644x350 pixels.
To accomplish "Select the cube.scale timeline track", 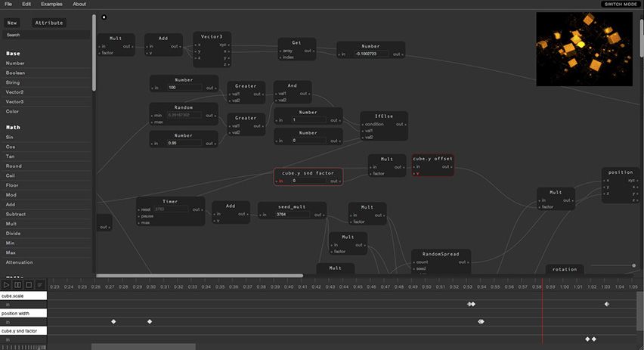I will (x=23, y=296).
